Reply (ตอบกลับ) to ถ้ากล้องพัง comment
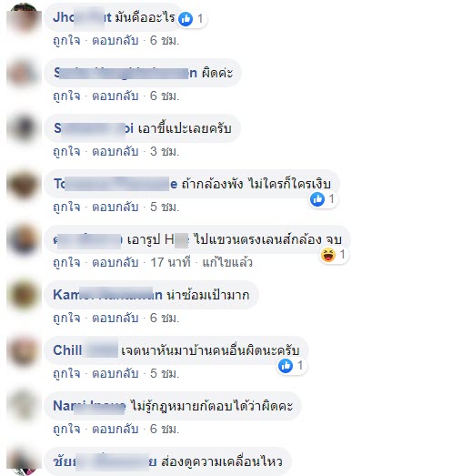 click(116, 207)
